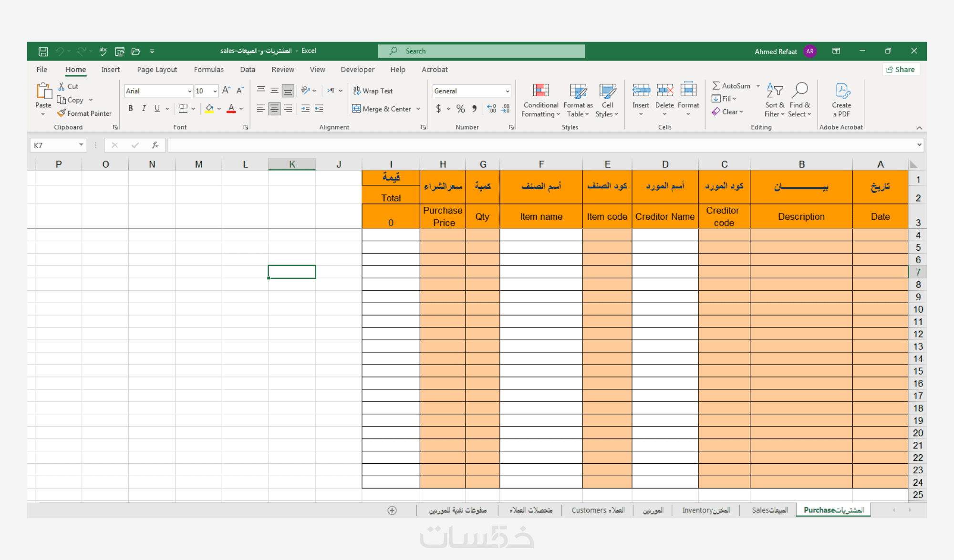Screen dimensions: 954x560
Task: Click the Create a PDF icon
Action: (x=841, y=91)
